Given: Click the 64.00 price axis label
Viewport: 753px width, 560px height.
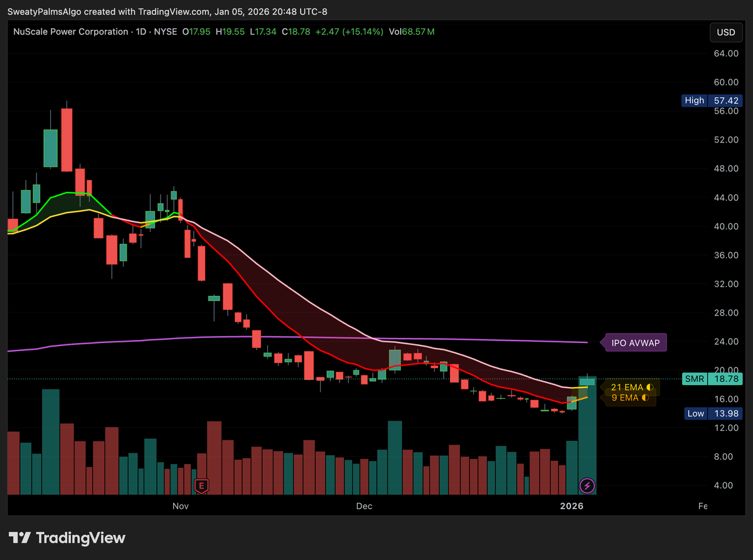Looking at the screenshot, I should click(x=725, y=53).
